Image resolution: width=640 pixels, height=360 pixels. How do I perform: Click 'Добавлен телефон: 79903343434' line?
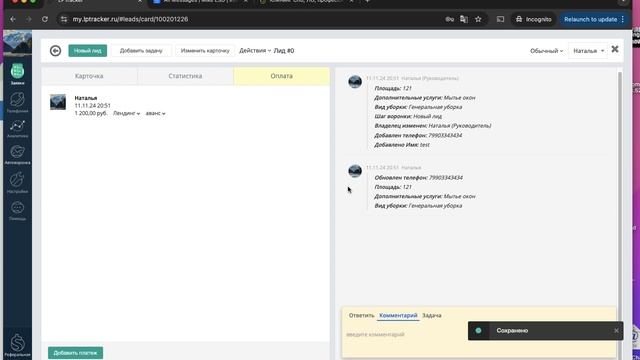(x=418, y=135)
